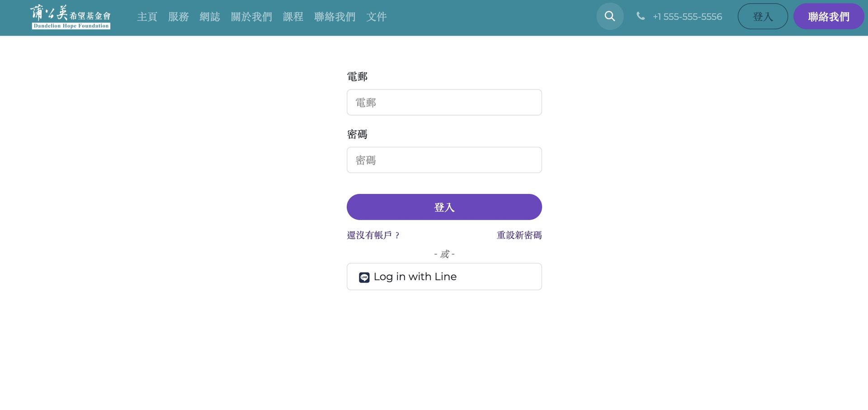Image resolution: width=868 pixels, height=410 pixels.
Task: Click the search magnifier icon
Action: coord(610,16)
